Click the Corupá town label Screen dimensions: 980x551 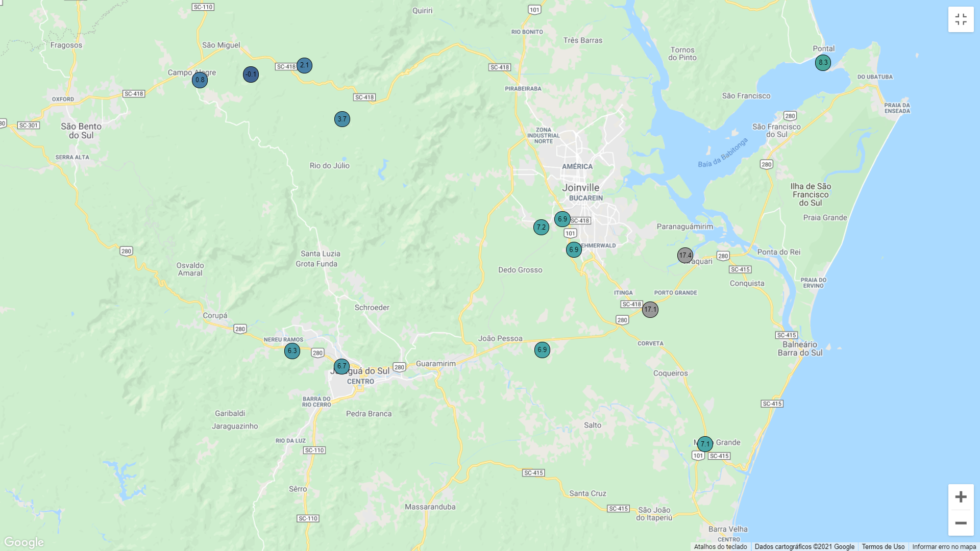[215, 316]
